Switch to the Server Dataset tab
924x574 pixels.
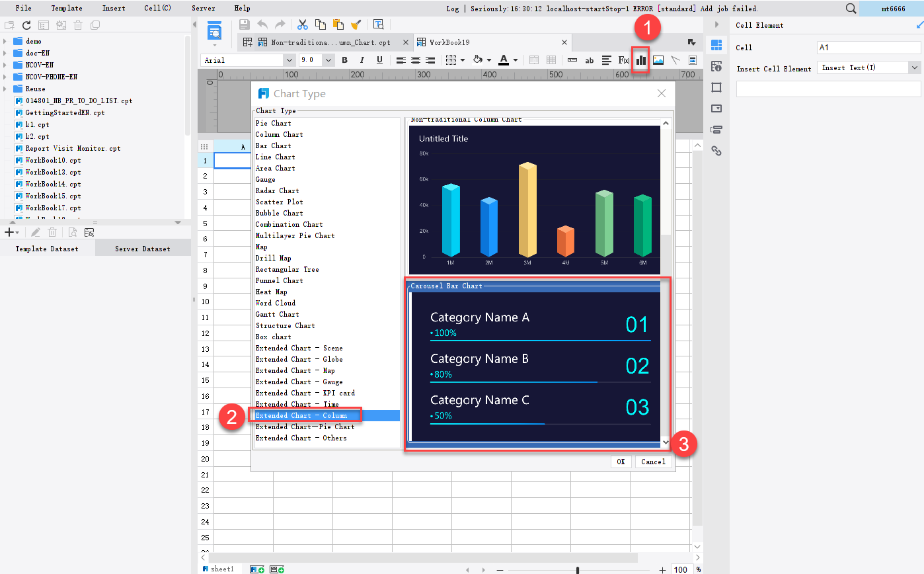tap(142, 248)
